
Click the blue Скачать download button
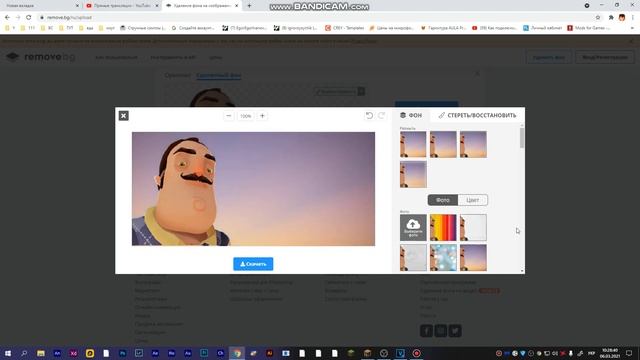pos(253,264)
